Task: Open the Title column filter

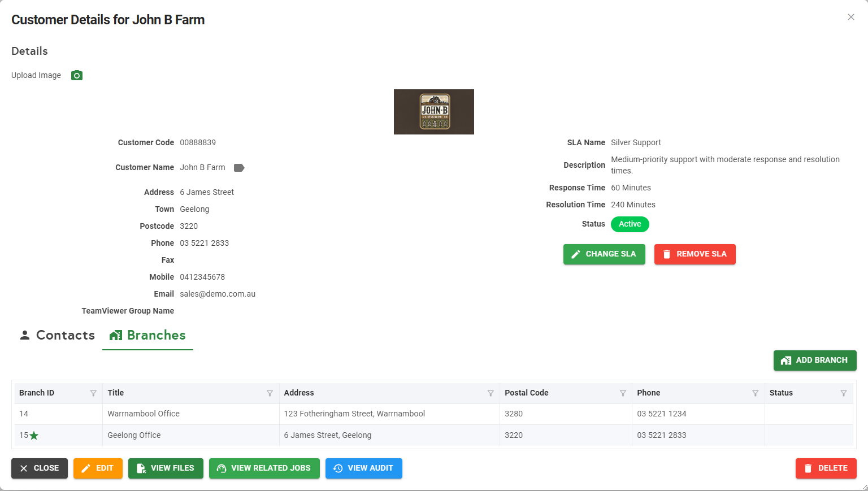Action: pos(270,393)
